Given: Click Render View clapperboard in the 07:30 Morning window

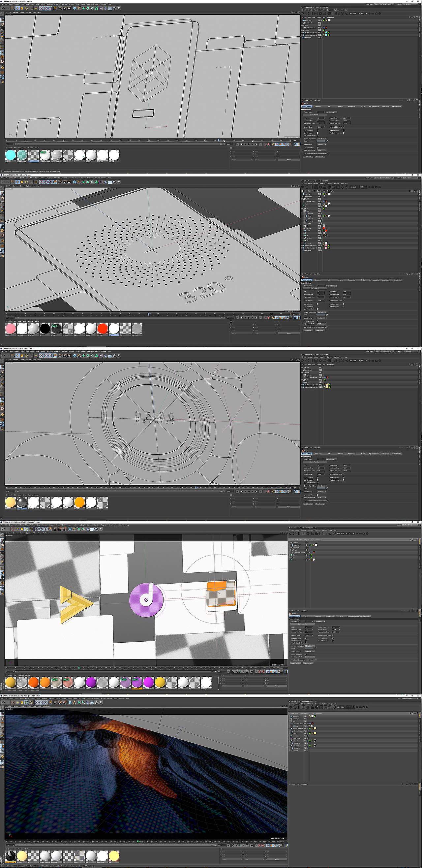Looking at the screenshot, I should coord(60,356).
